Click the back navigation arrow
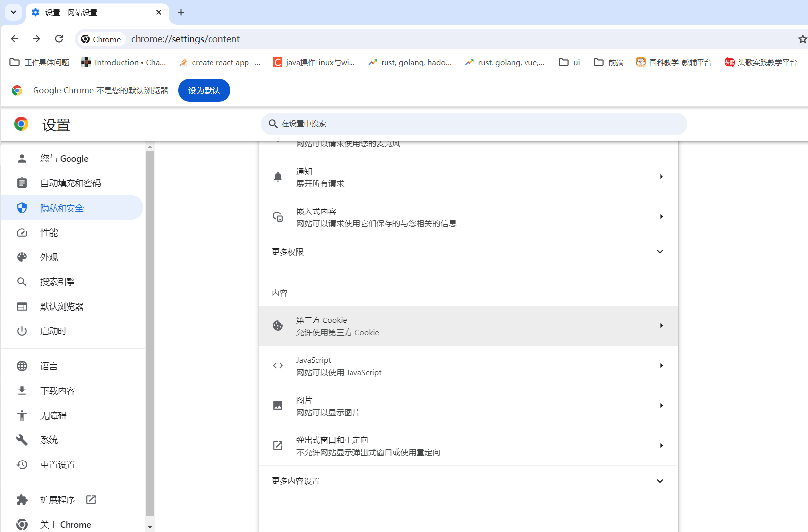 tap(15, 39)
